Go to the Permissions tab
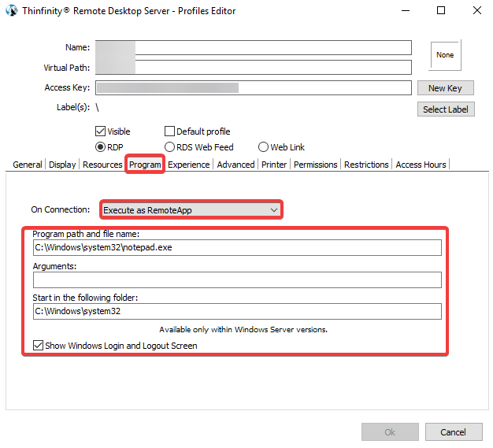 coord(315,165)
